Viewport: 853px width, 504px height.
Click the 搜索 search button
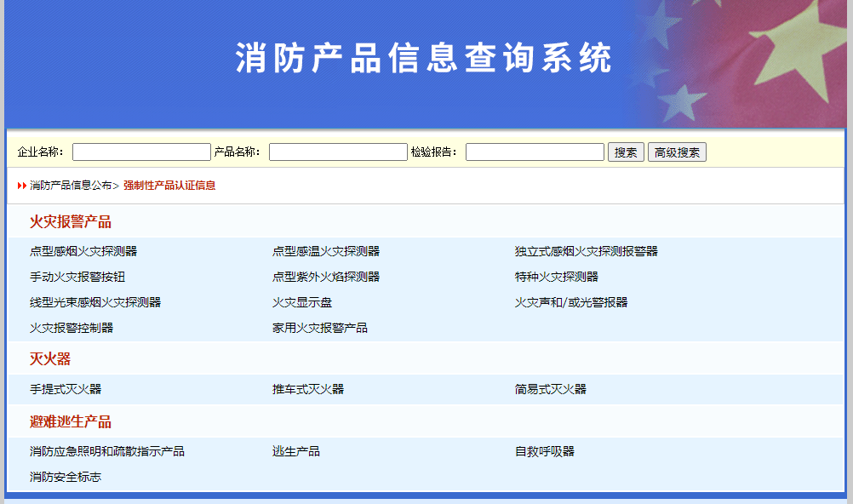626,151
